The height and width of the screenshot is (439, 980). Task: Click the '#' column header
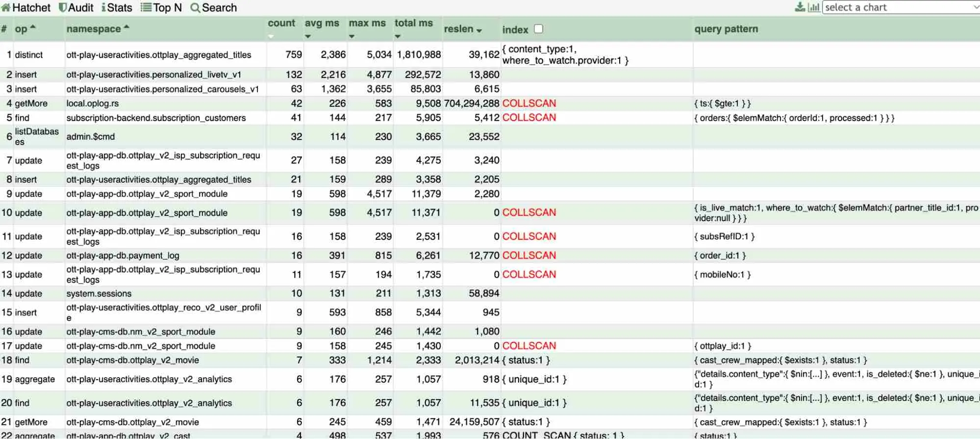pos(4,29)
